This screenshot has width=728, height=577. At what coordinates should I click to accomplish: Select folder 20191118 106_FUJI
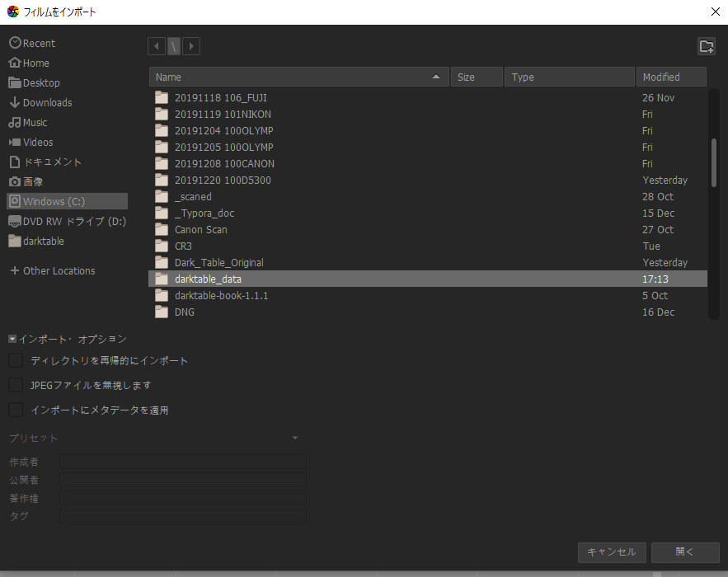tap(428, 98)
